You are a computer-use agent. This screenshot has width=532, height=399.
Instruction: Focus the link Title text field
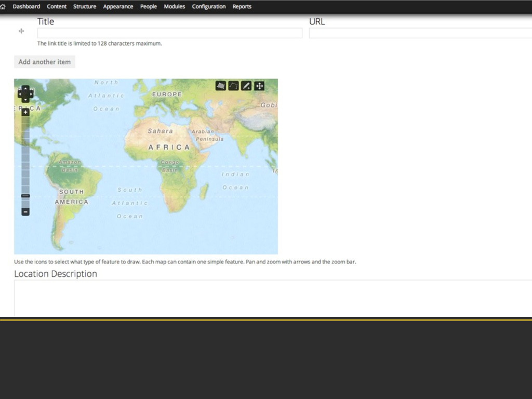[x=169, y=33]
